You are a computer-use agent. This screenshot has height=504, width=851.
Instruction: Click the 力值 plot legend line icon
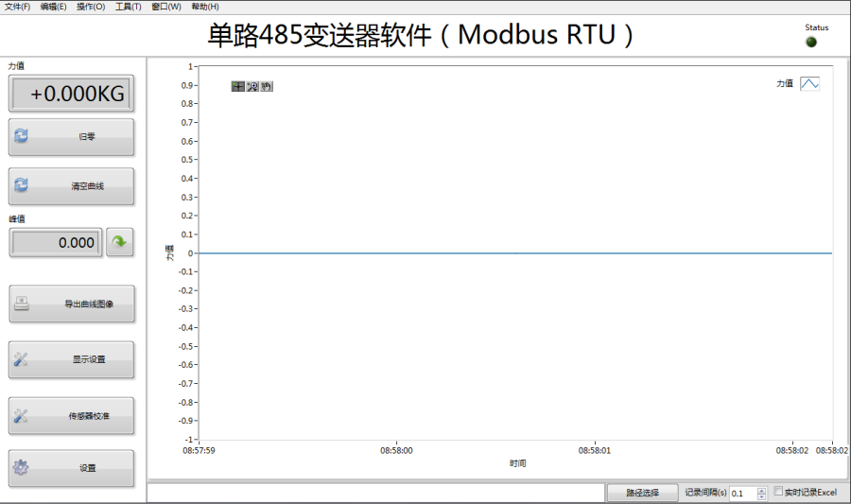click(809, 83)
